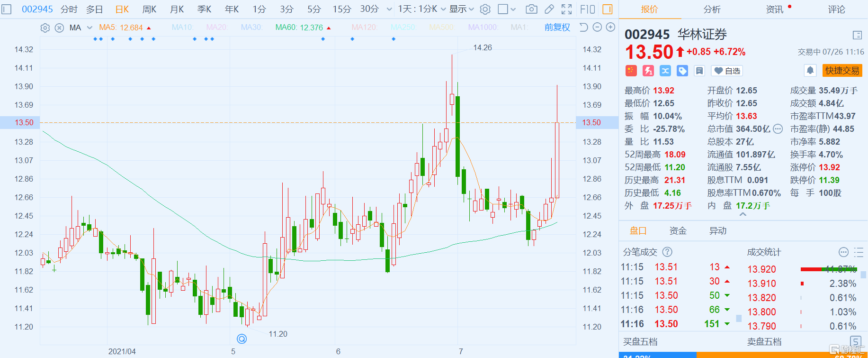The width and height of the screenshot is (868, 358).
Task: Toggle the MA120 line visibility
Action: pyautogui.click(x=364, y=28)
